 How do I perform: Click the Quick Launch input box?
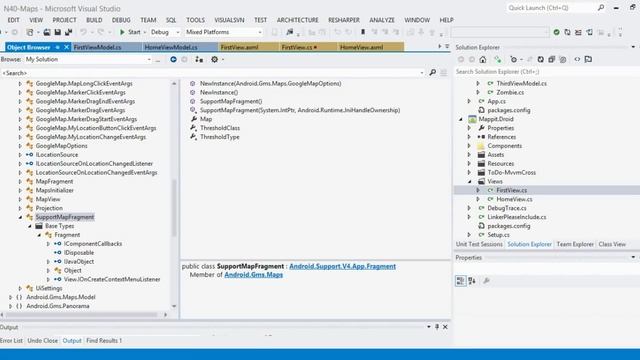(551, 8)
